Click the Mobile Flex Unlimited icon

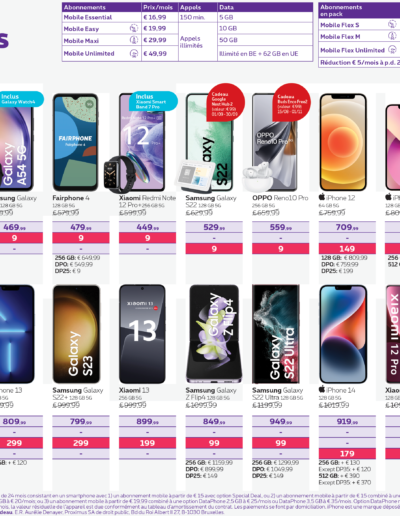click(x=393, y=50)
